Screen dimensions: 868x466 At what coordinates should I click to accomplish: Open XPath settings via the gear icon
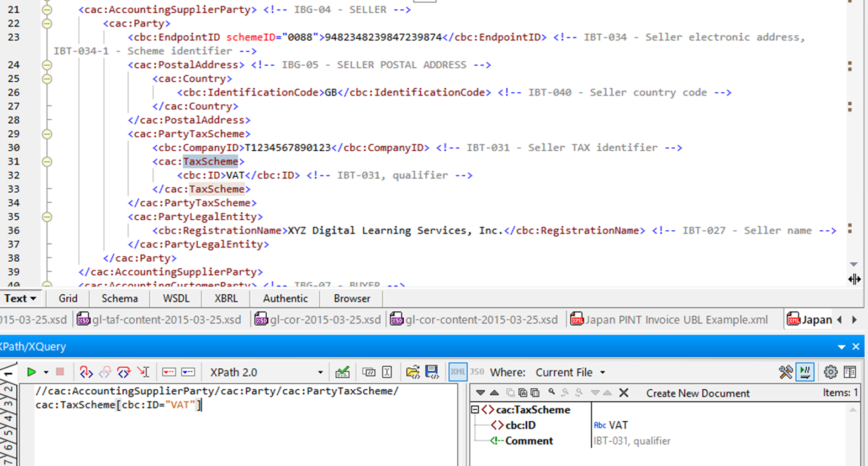tap(830, 372)
